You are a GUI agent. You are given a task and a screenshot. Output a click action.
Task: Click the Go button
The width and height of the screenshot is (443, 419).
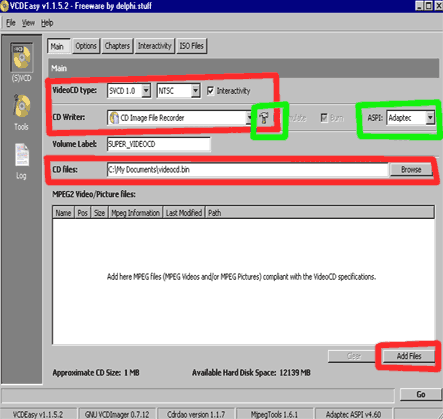tap(421, 394)
